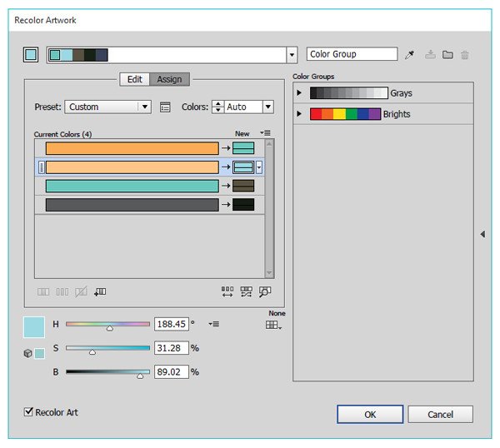500x448 pixels.
Task: Click the eyedropper to get colors from art
Action: click(409, 55)
